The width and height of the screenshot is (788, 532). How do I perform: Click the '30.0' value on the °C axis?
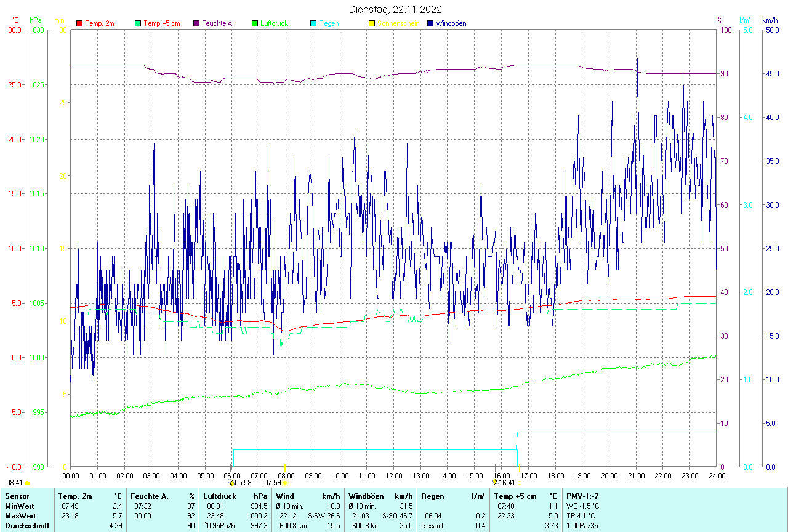coord(14,30)
